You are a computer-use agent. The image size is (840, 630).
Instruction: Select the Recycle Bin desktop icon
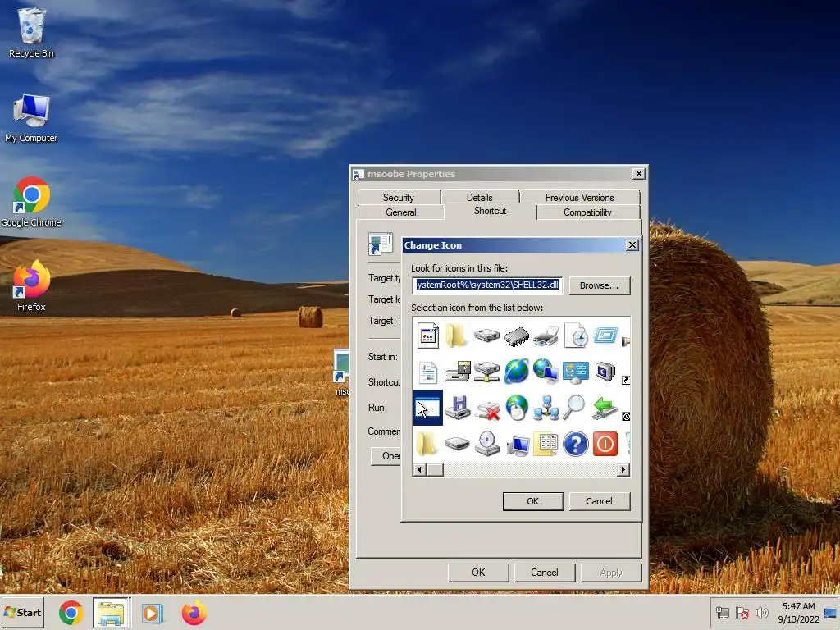[31, 33]
